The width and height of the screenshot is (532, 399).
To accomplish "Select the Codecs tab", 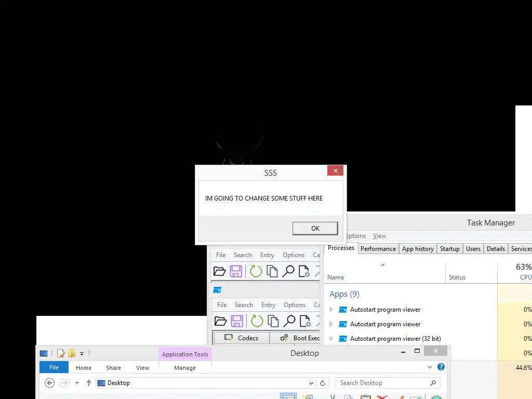I will (241, 338).
